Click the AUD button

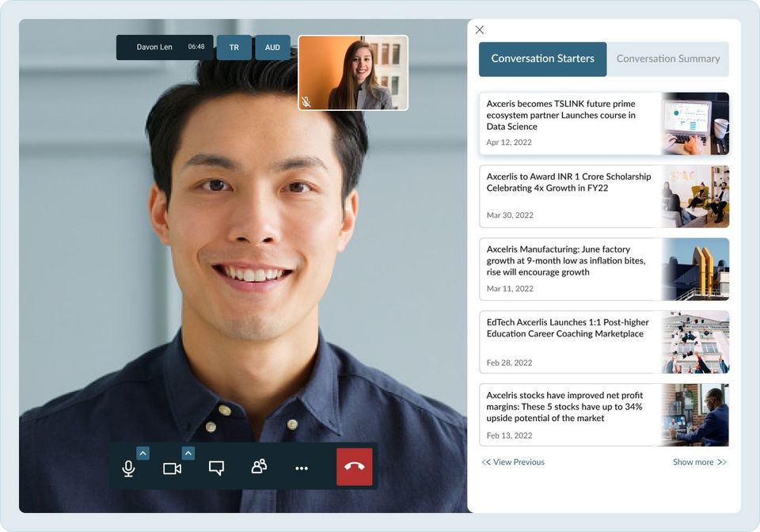pos(272,47)
